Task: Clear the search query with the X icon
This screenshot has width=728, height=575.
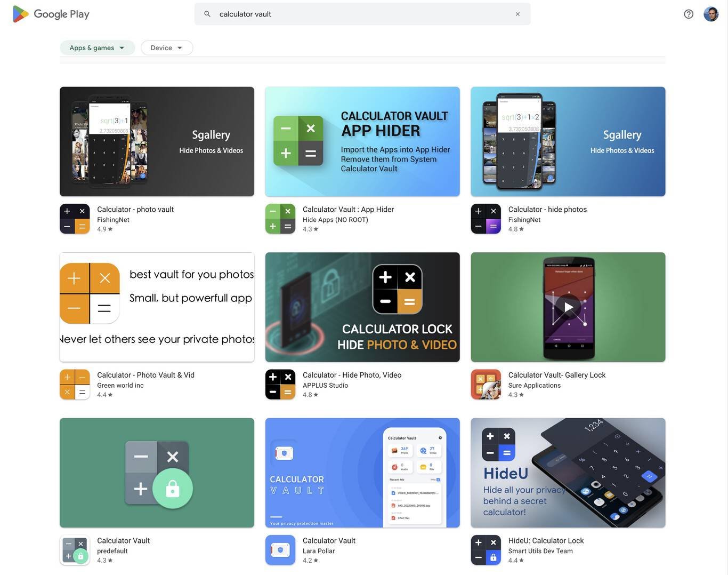Action: 517,14
